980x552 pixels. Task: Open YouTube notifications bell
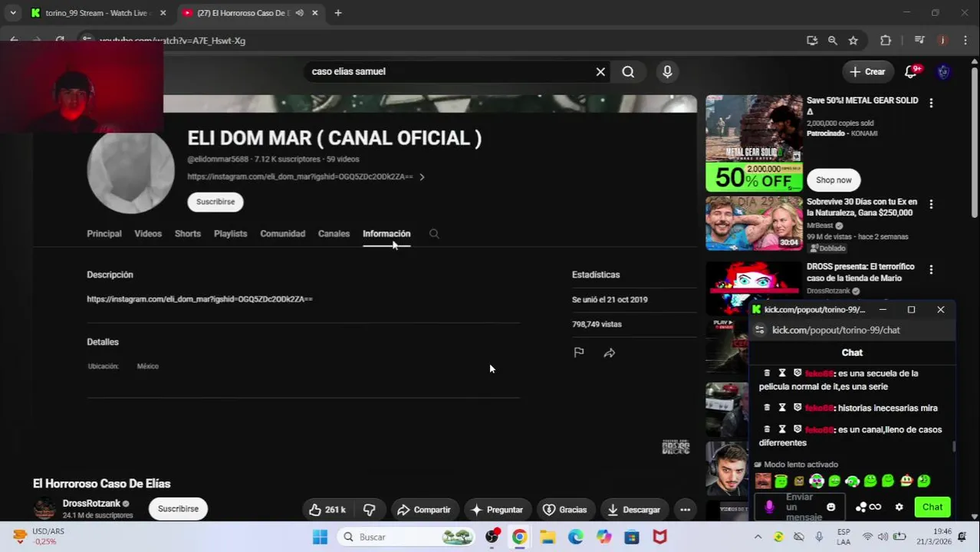tap(911, 71)
